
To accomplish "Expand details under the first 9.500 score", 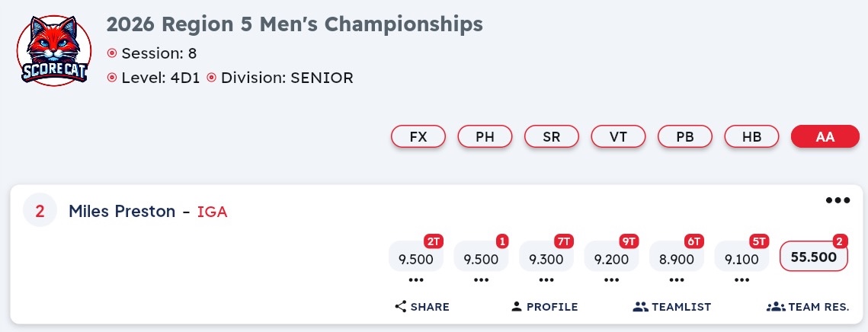I will click(416, 279).
